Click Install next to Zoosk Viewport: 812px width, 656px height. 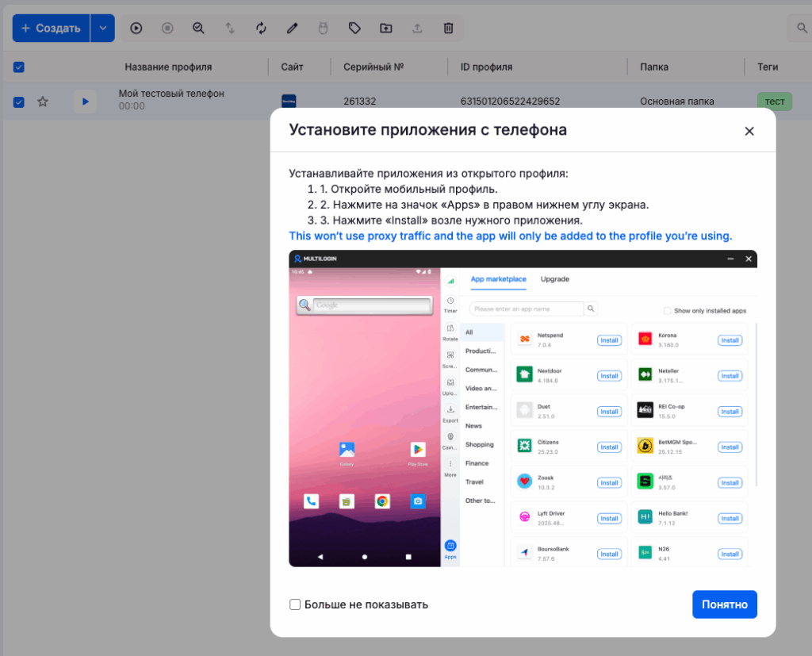609,483
